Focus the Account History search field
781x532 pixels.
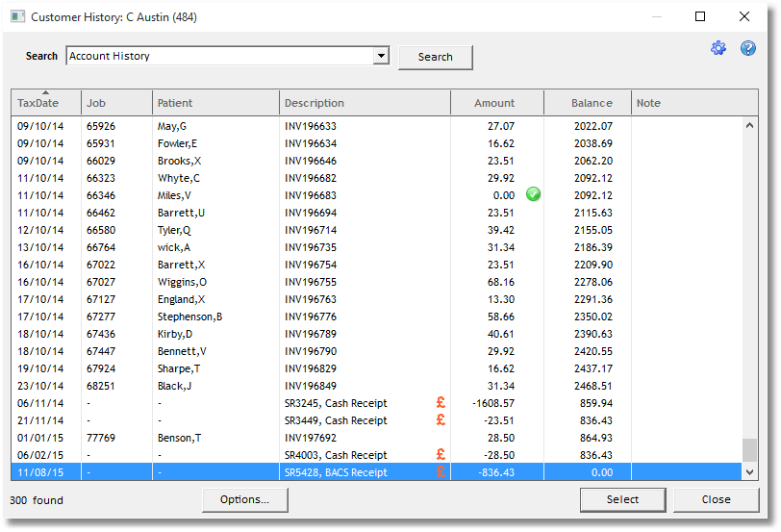coord(220,56)
